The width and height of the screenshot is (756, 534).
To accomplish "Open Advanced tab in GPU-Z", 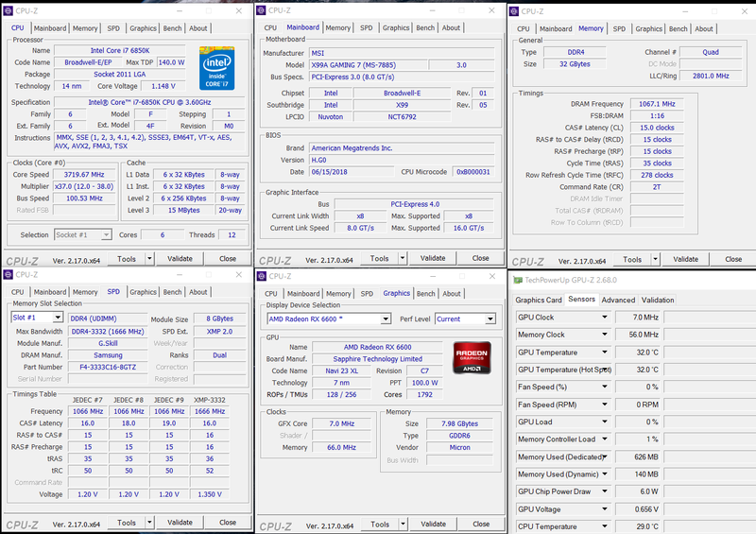I will pyautogui.click(x=618, y=300).
